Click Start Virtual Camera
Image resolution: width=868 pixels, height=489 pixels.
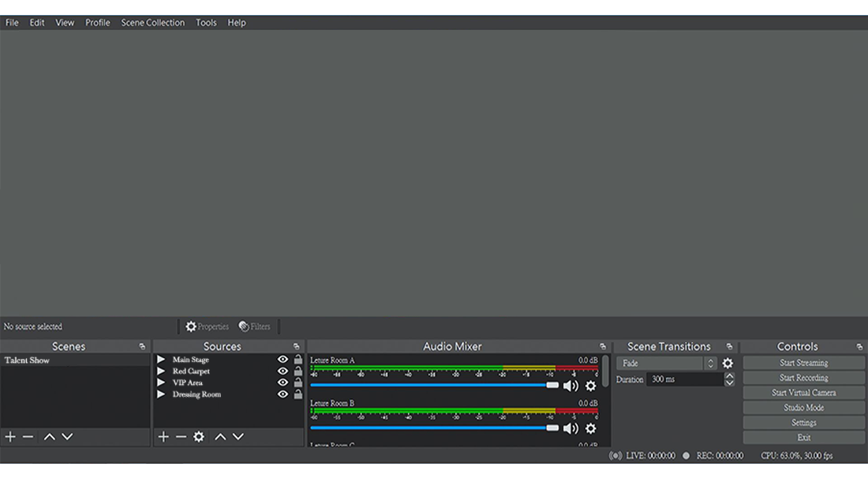pyautogui.click(x=804, y=393)
